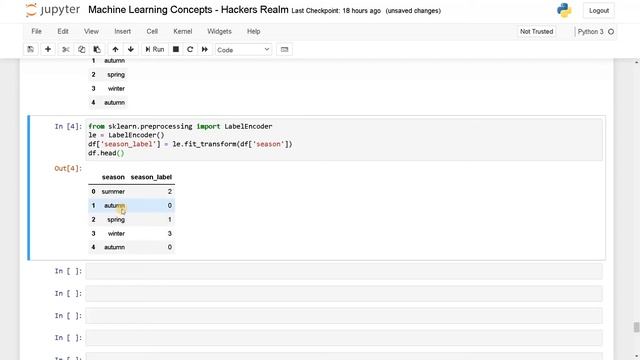Viewport: 640px width, 360px height.
Task: Click the Python 3 kernel indicator circle
Action: point(611,31)
